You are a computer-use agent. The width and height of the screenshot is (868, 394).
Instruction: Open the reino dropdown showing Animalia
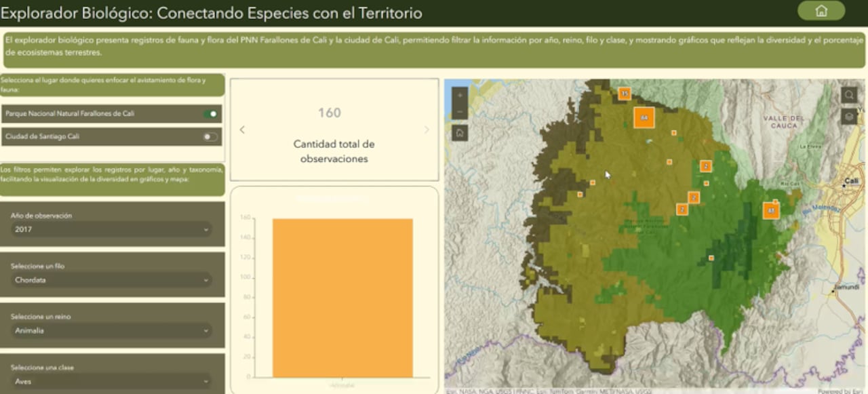tap(111, 330)
